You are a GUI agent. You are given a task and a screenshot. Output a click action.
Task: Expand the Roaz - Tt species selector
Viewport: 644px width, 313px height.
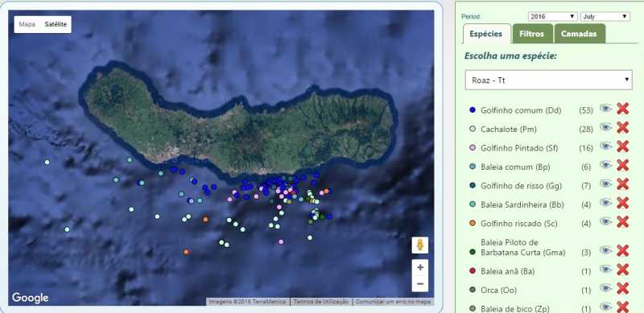(x=548, y=80)
